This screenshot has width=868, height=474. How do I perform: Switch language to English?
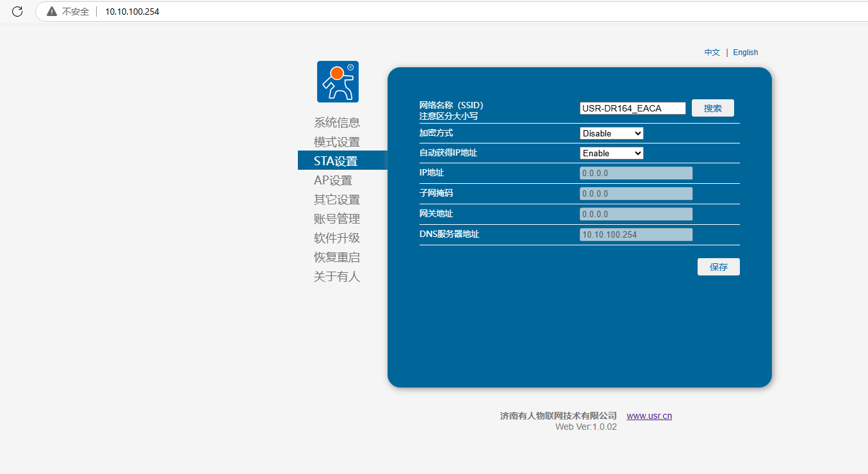(x=745, y=53)
